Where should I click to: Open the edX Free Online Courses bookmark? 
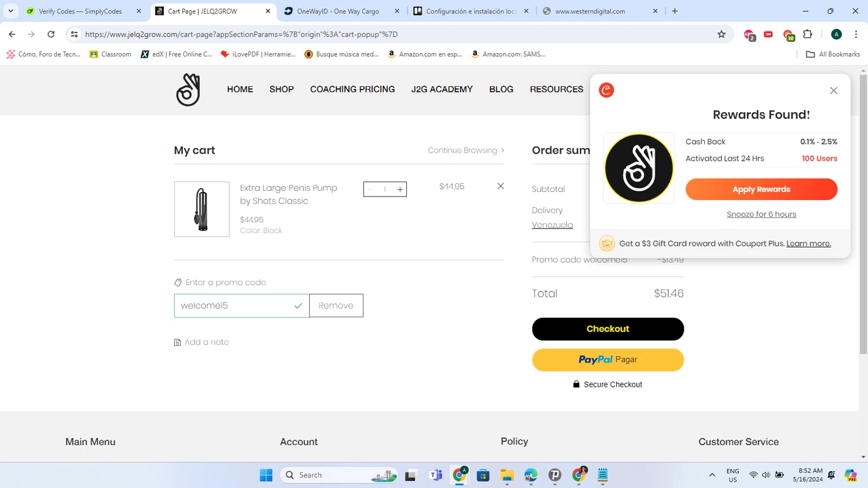(176, 54)
